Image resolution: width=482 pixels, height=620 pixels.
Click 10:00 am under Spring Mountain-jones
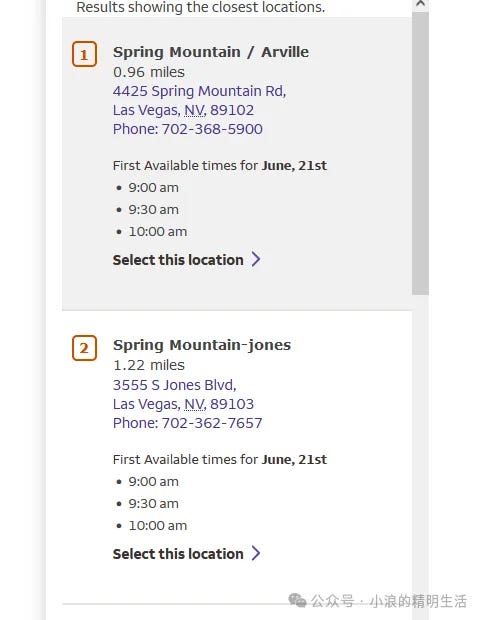(x=158, y=525)
